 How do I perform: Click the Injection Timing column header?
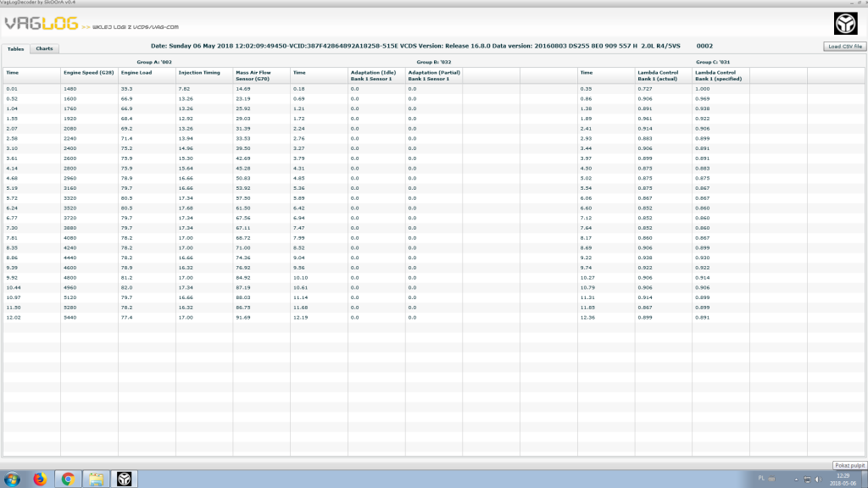tap(199, 73)
